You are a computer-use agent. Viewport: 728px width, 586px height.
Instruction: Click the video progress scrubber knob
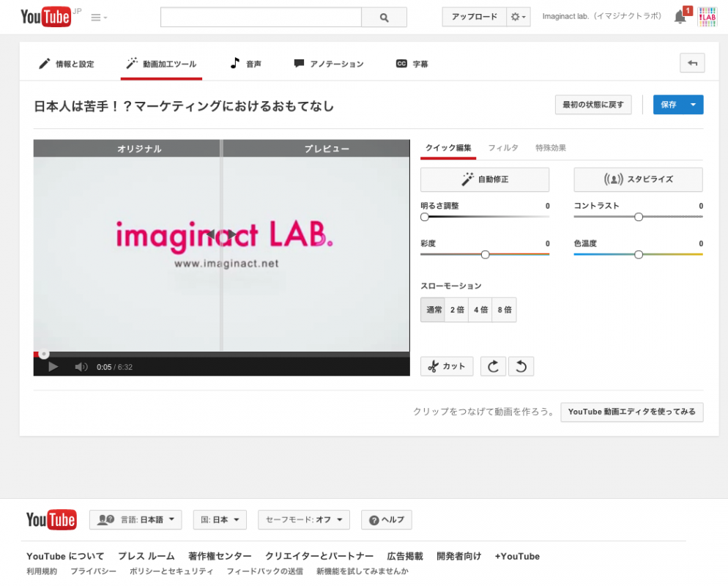point(44,355)
